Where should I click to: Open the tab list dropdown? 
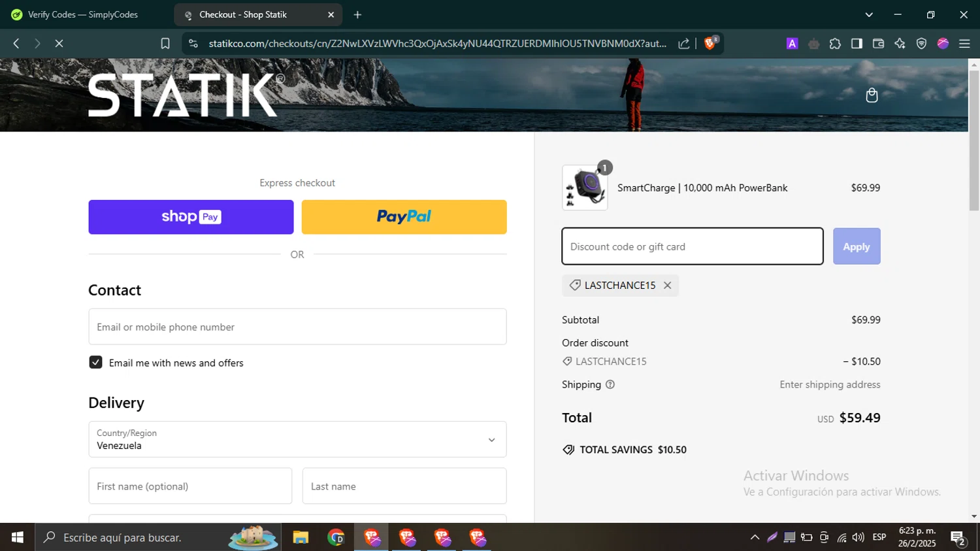pyautogui.click(x=869, y=14)
